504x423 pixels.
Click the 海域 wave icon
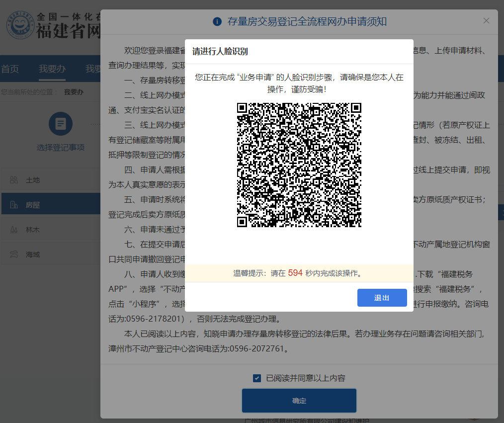14,254
